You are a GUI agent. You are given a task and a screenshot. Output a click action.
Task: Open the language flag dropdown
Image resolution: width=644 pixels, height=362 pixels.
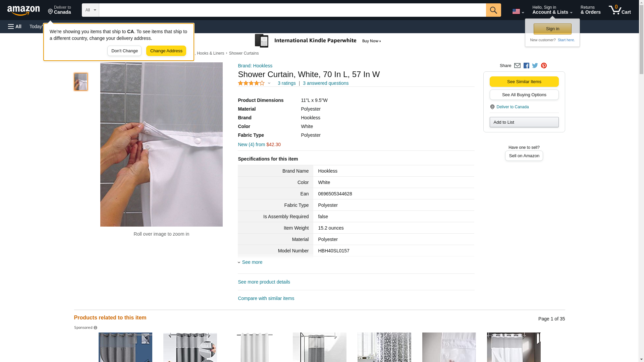pos(518,11)
